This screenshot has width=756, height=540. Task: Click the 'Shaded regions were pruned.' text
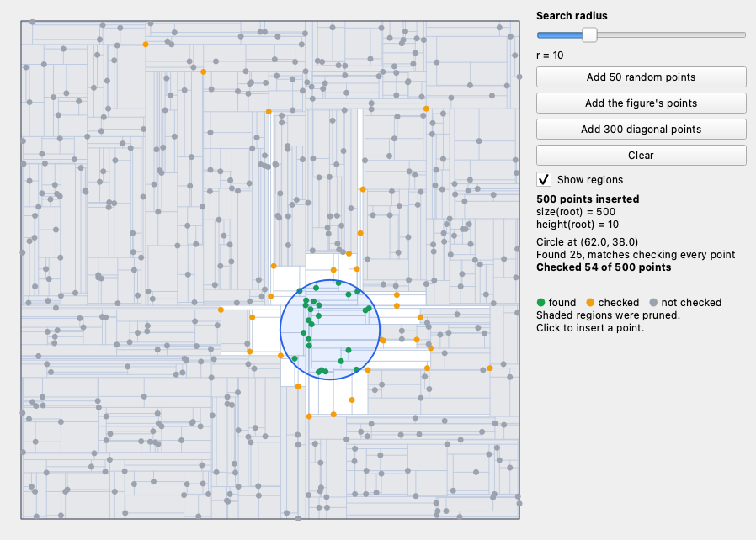(x=609, y=315)
